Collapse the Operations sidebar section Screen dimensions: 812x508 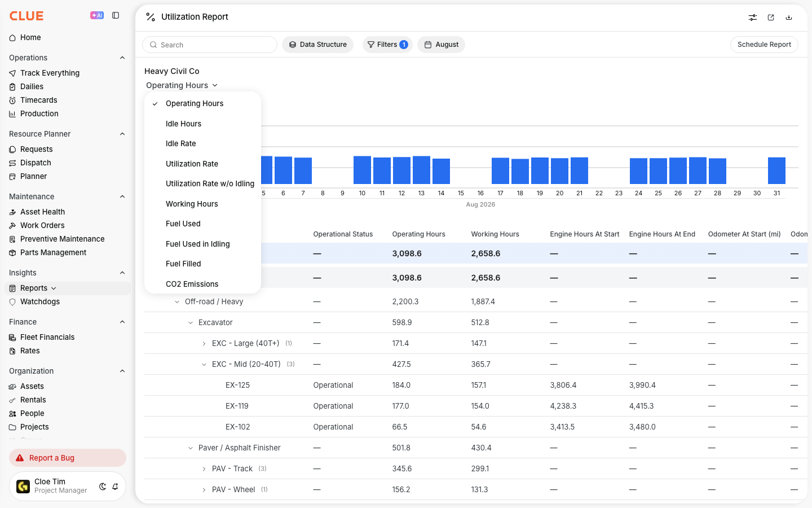122,58
